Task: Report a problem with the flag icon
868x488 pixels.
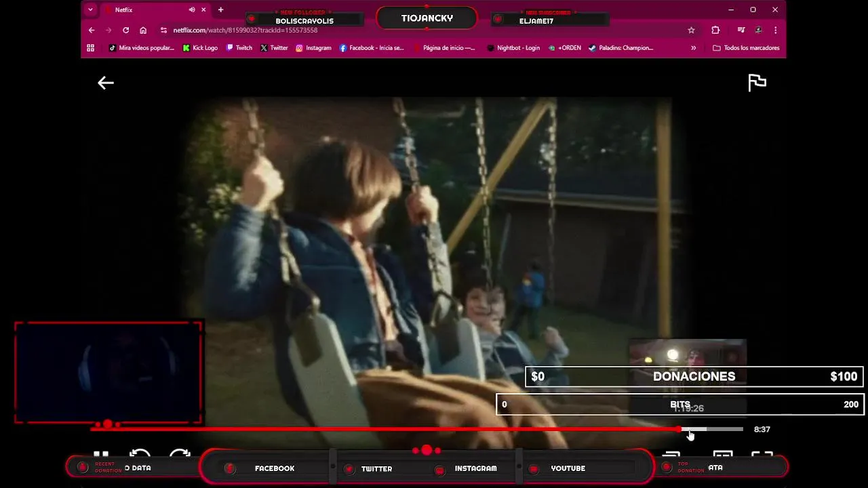Action: tap(757, 83)
